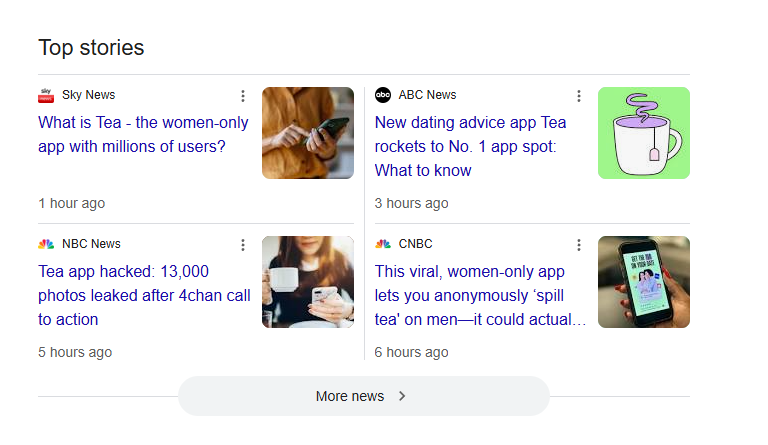The height and width of the screenshot is (445, 768).
Task: Open 'What is Tea - the women-only app' article
Action: tap(144, 134)
